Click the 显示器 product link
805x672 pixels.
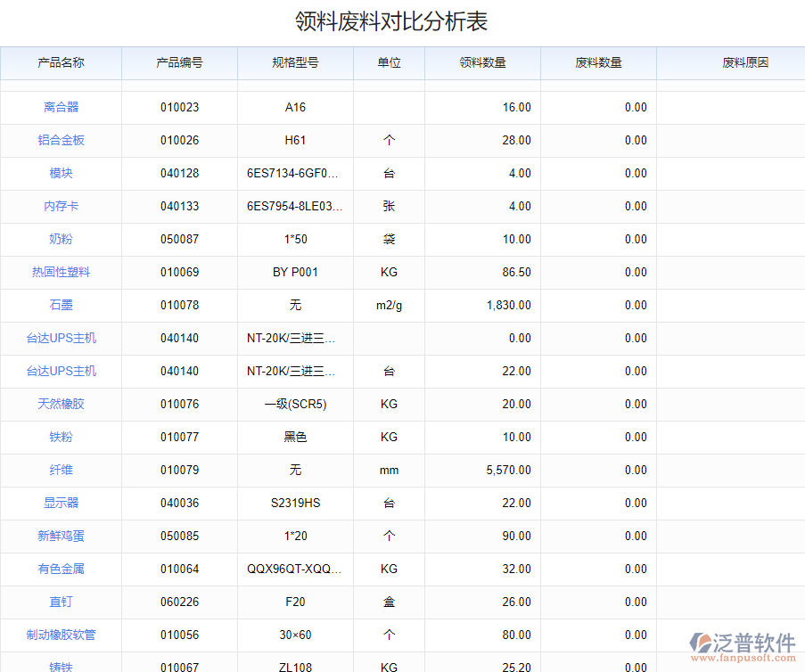click(x=62, y=503)
